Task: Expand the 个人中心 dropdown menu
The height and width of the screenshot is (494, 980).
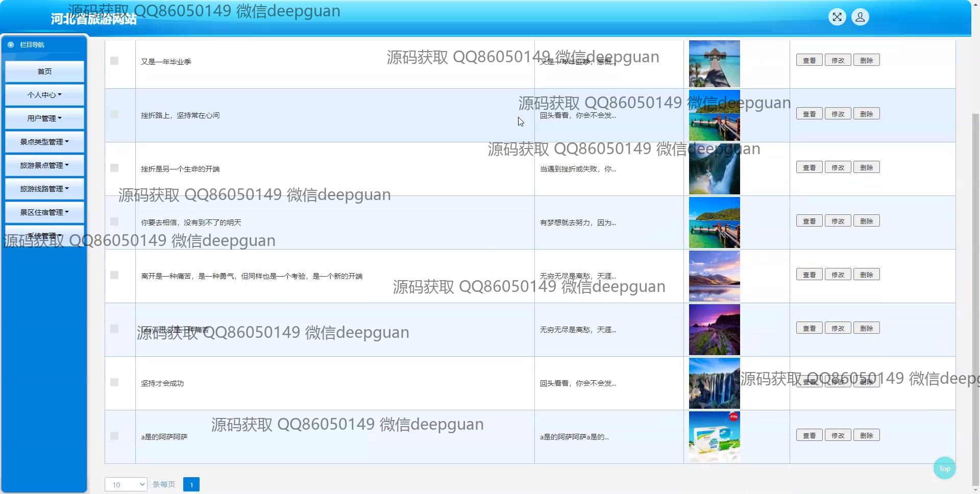Action: [x=44, y=95]
